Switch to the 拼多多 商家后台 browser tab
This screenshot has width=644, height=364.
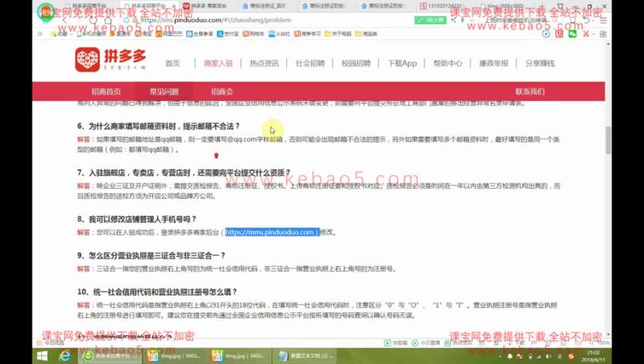tap(208, 6)
